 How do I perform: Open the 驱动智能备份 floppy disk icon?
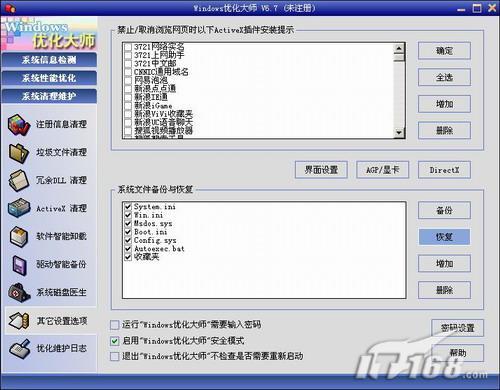point(19,265)
